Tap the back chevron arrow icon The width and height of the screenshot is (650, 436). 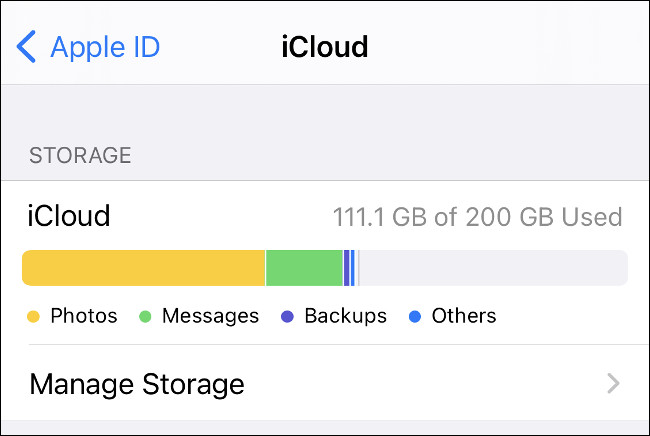[x=27, y=46]
